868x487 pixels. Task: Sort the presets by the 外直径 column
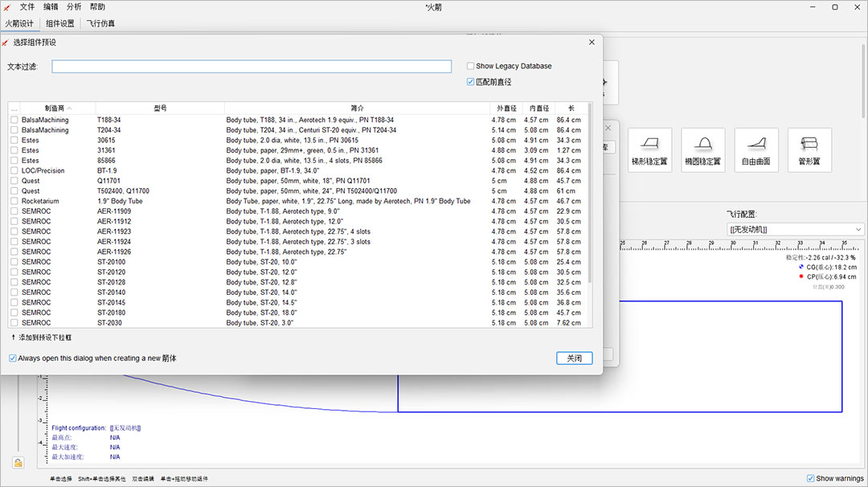point(506,108)
